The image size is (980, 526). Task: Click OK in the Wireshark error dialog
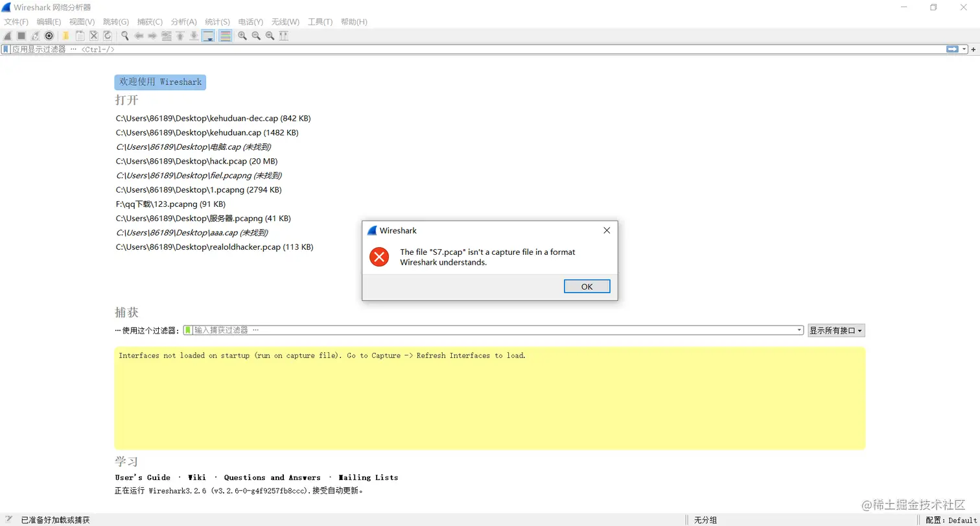click(x=587, y=287)
